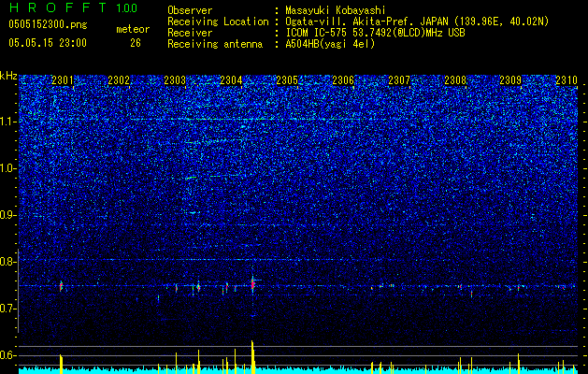Screen dimensions: 588x374
Task: Click the Receiving antenna label
Action: tap(215, 44)
